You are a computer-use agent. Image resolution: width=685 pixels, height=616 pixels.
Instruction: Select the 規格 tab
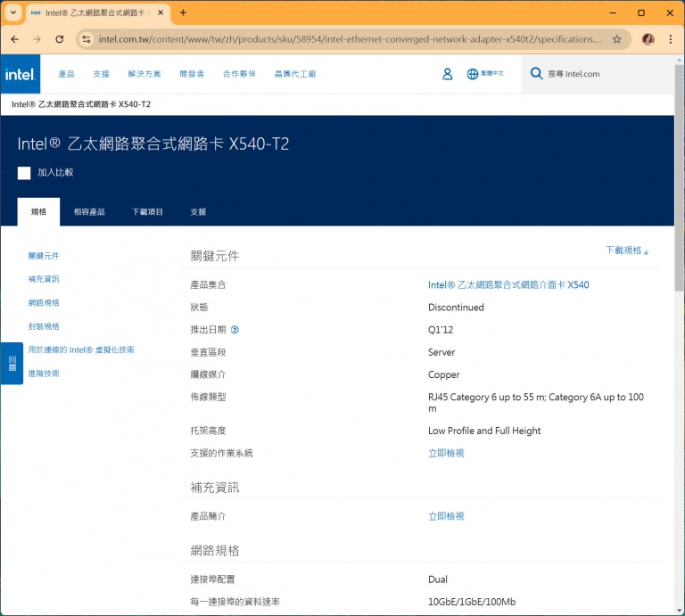pyautogui.click(x=38, y=212)
